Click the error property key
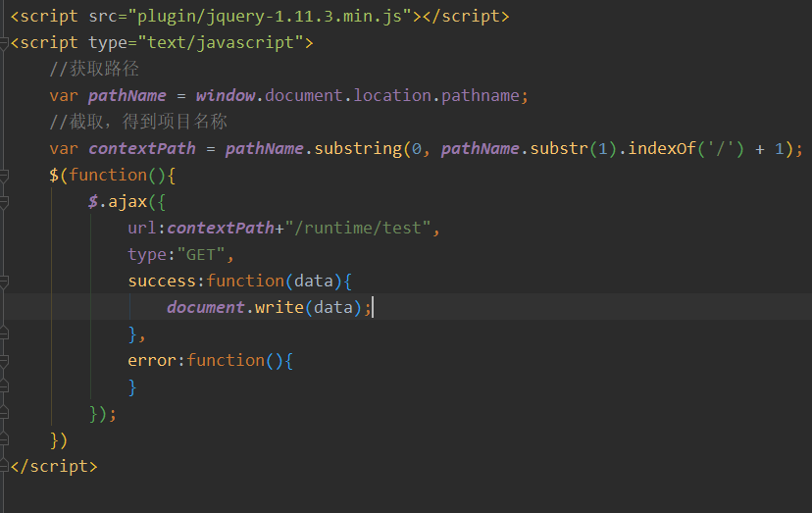 (x=152, y=360)
